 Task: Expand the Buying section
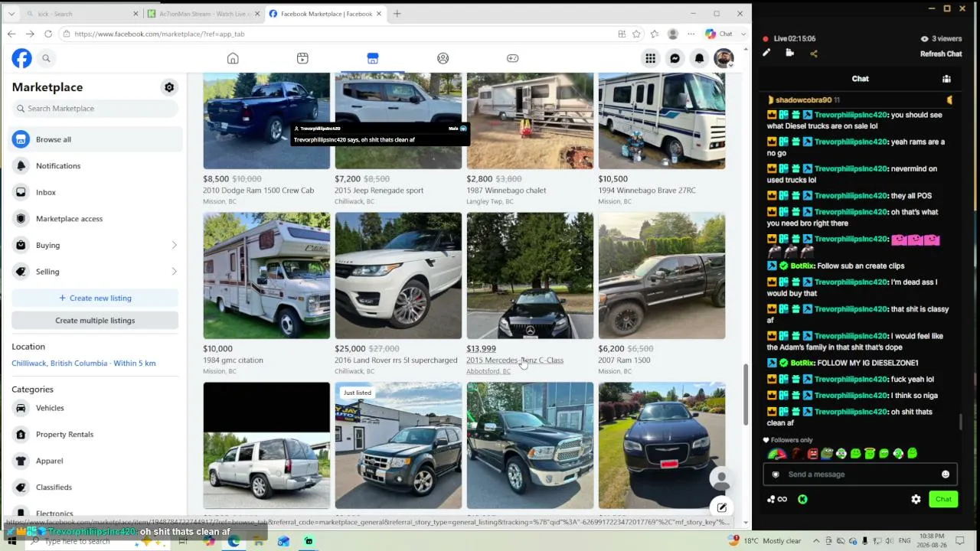95,245
